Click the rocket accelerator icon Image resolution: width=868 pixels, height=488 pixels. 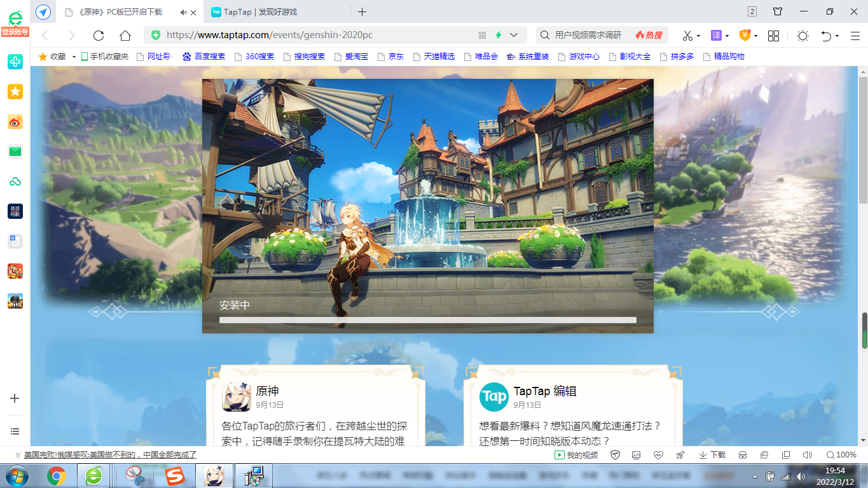(680, 455)
